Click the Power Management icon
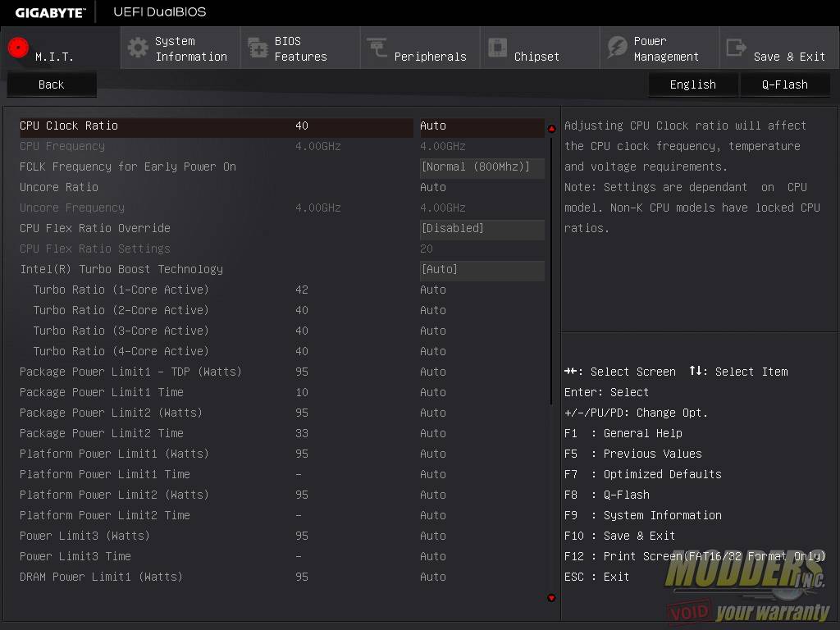This screenshot has width=840, height=630. coord(617,48)
